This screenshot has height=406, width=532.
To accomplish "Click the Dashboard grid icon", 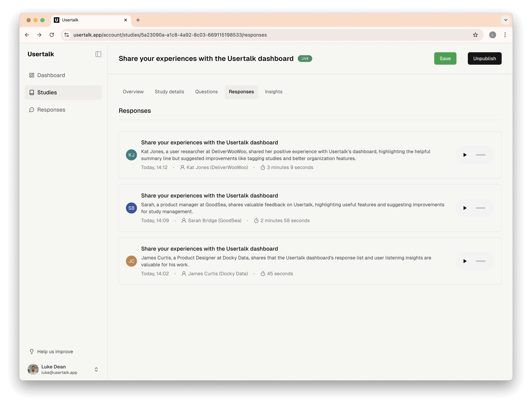I will click(32, 75).
